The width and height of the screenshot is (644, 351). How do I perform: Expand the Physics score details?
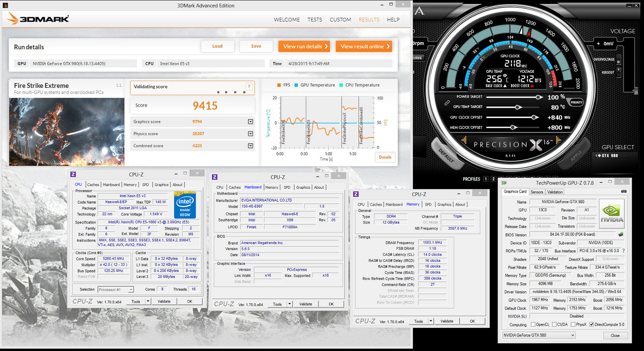pos(250,134)
